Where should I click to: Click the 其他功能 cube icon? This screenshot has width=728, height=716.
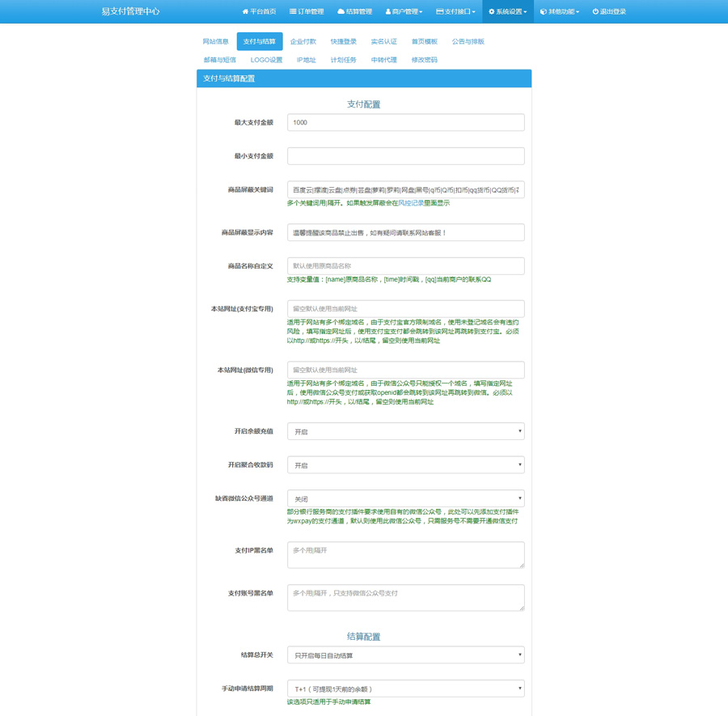tap(544, 12)
